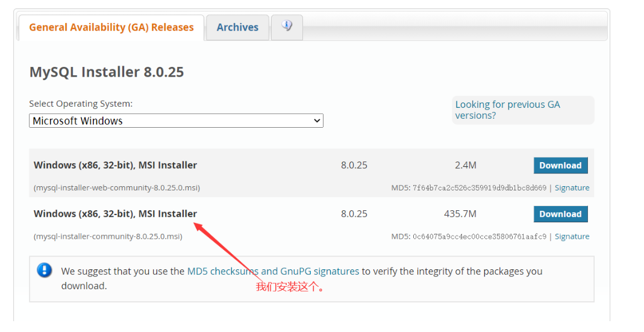Screen dimensions: 644x332
Task: Click the 435.7M file size value
Action: pyautogui.click(x=460, y=214)
